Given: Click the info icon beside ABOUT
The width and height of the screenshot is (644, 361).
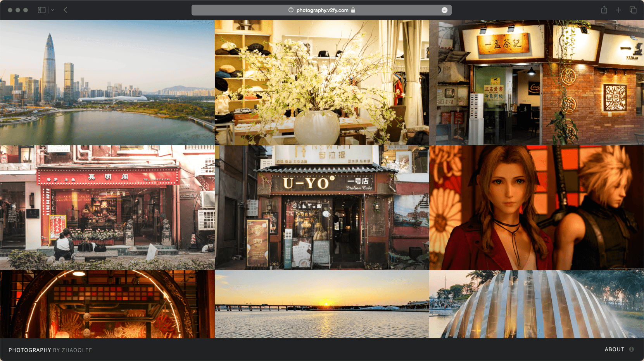Looking at the screenshot, I should coord(632,349).
